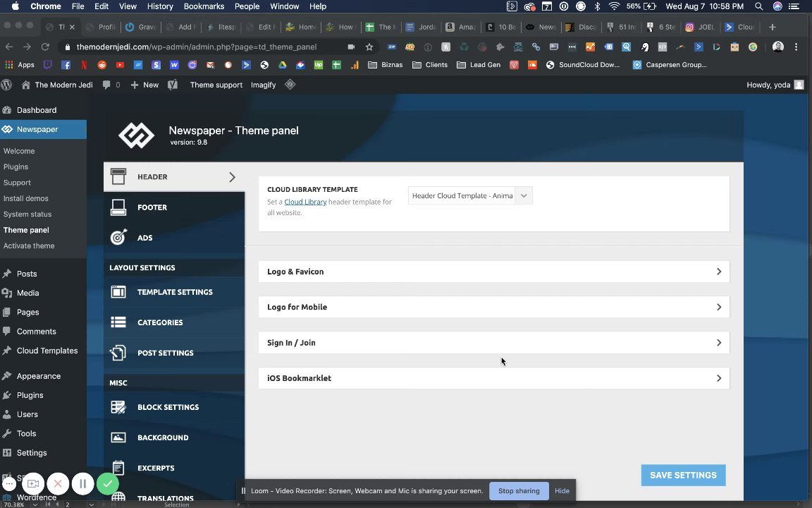
Task: Open Install demos submenu item
Action: (x=26, y=198)
